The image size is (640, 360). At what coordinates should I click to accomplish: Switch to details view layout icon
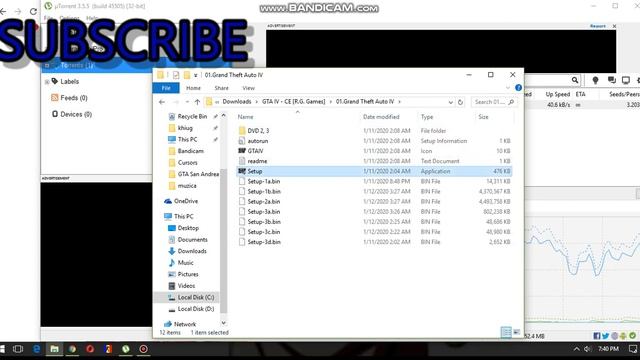pos(506,332)
